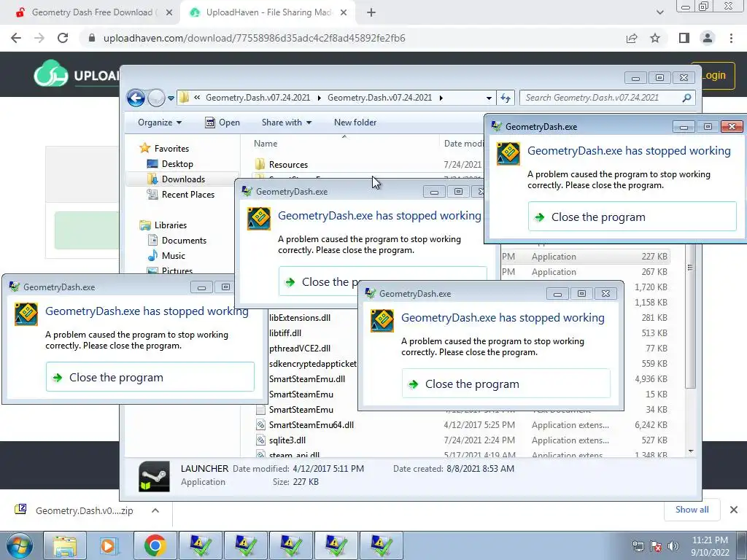Go back in Chrome browser history
The height and width of the screenshot is (560, 747).
(x=16, y=38)
